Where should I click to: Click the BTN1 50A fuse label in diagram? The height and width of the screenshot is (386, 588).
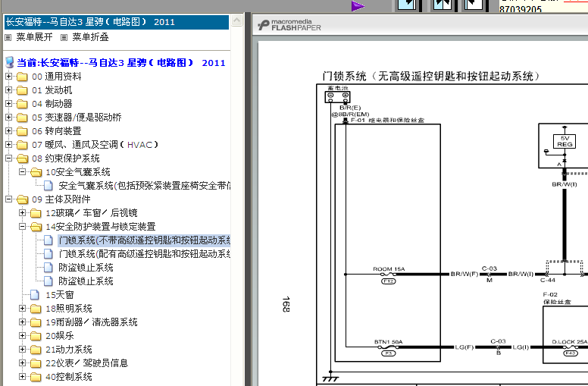pyautogui.click(x=388, y=342)
